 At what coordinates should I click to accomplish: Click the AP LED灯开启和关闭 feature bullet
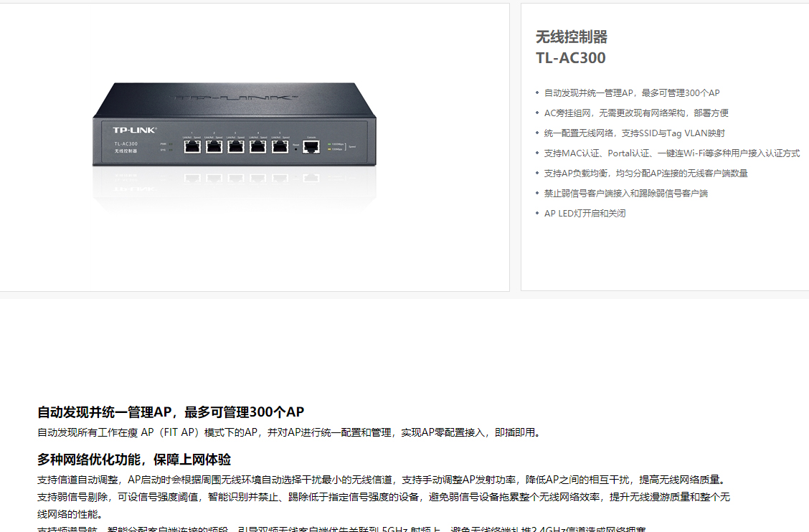(x=585, y=214)
